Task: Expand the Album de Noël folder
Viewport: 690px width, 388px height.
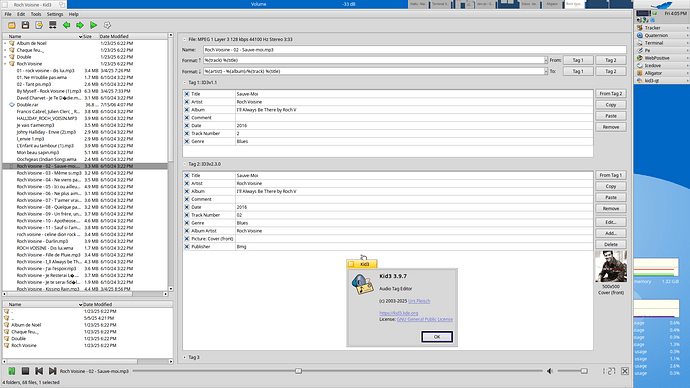Action: click(5, 44)
